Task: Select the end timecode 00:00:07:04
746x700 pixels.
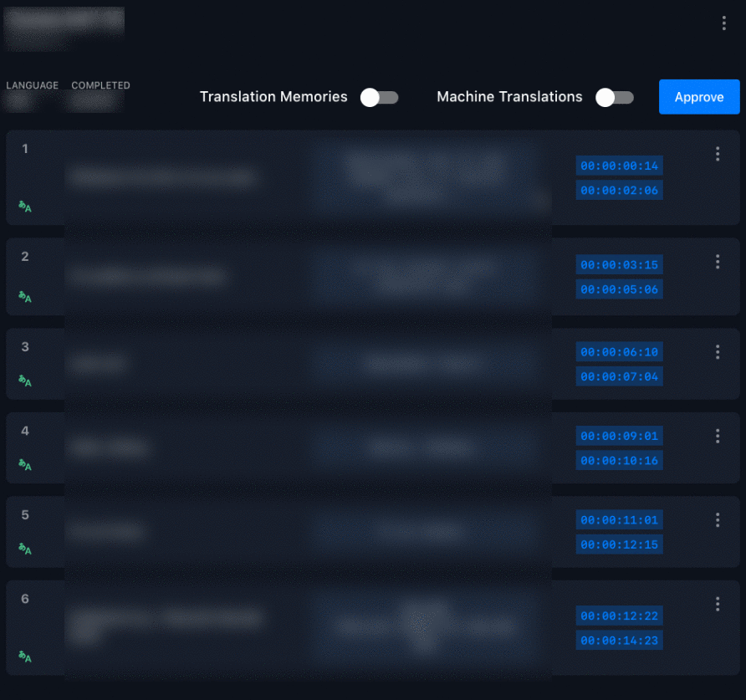Action: (619, 376)
